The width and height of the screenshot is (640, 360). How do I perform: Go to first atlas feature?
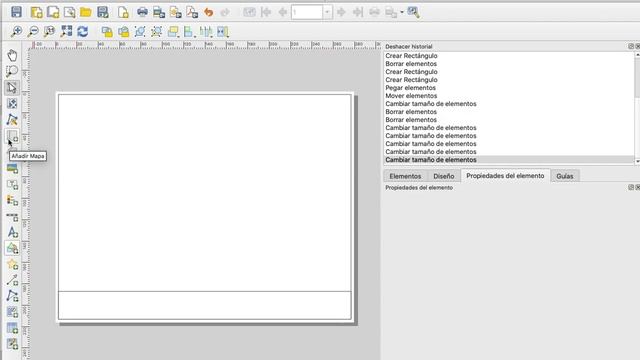(x=266, y=12)
